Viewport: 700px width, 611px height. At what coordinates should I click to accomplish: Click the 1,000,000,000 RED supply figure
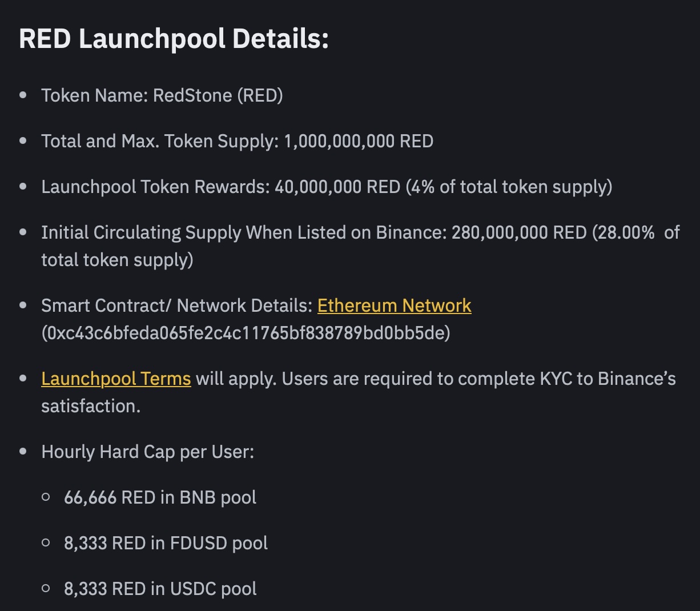(359, 141)
